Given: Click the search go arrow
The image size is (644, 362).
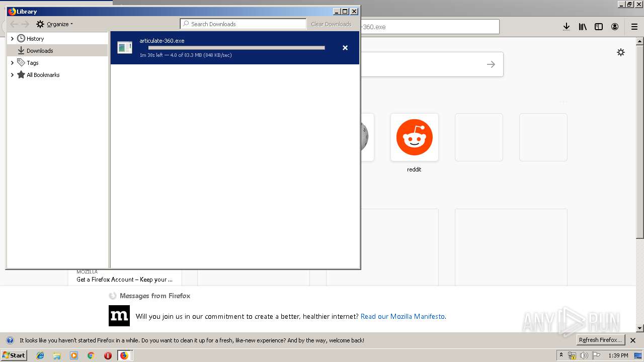Looking at the screenshot, I should 491,64.
